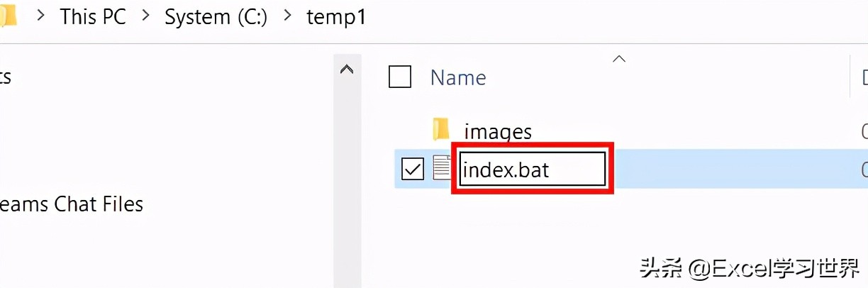Go to System (C:) in address bar
Screen dimensions: 868x288
pyautogui.click(x=216, y=16)
